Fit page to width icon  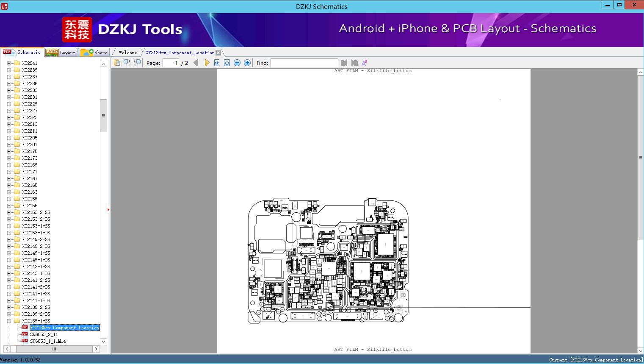(217, 63)
